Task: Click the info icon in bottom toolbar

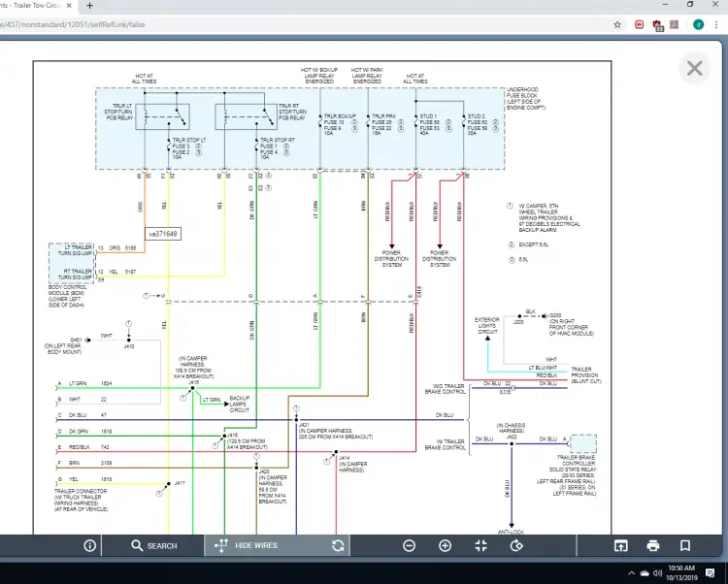Action: 89,545
